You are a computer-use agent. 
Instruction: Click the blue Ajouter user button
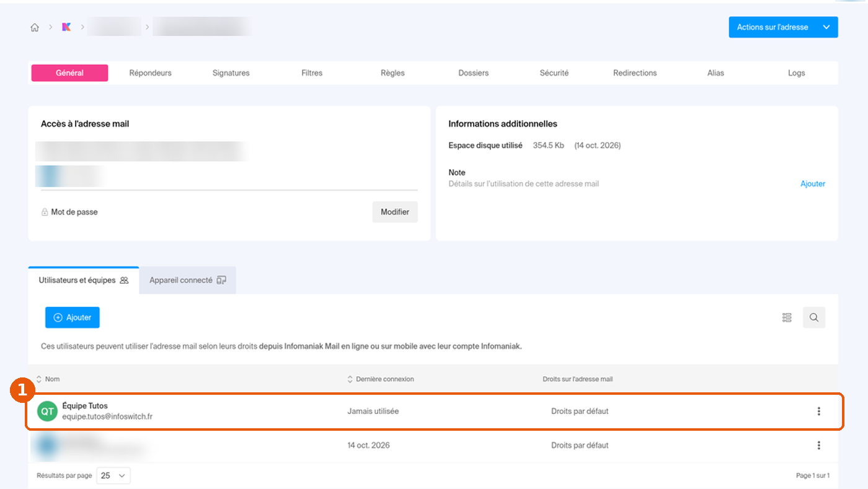click(73, 317)
